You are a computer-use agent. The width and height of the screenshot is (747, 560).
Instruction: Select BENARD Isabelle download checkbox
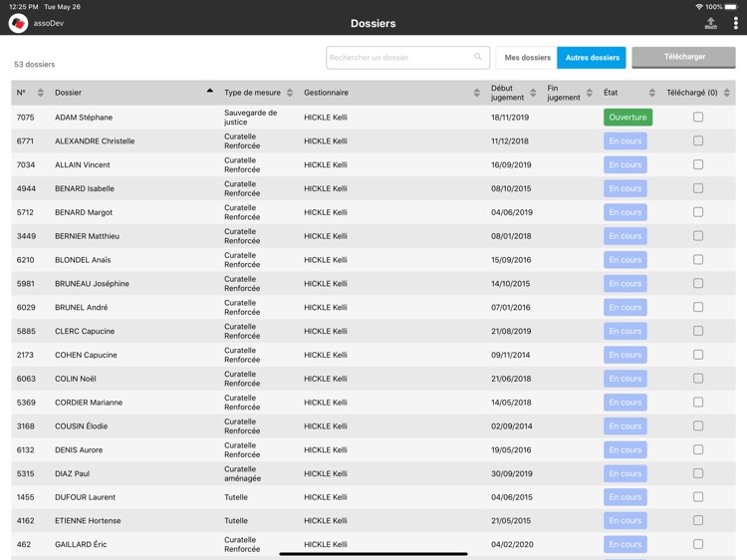pyautogui.click(x=698, y=188)
